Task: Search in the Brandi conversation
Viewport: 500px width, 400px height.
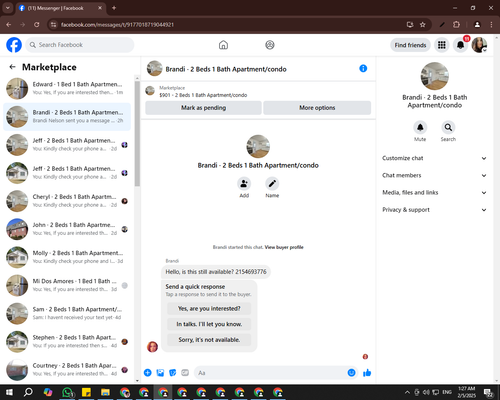Action: pos(448,127)
